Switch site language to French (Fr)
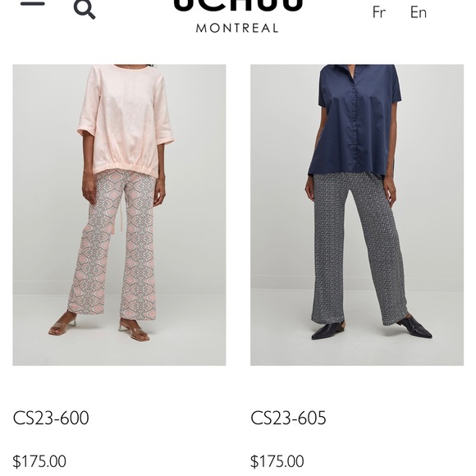 click(x=379, y=12)
